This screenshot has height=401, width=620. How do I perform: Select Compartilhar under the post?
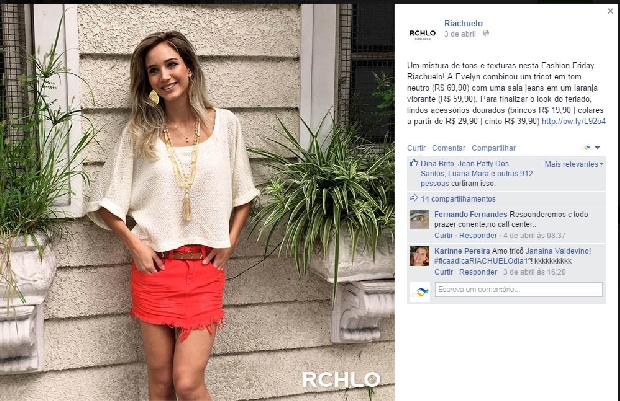tap(493, 148)
